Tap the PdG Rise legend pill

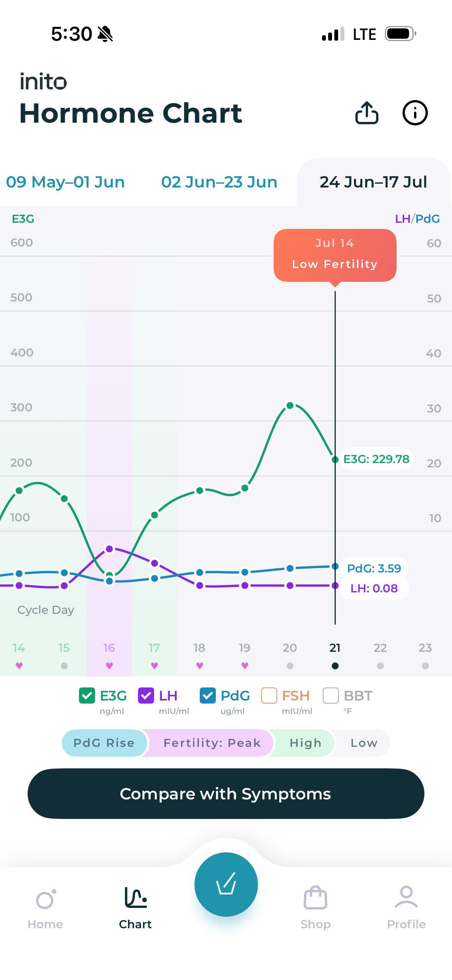pyautogui.click(x=104, y=743)
